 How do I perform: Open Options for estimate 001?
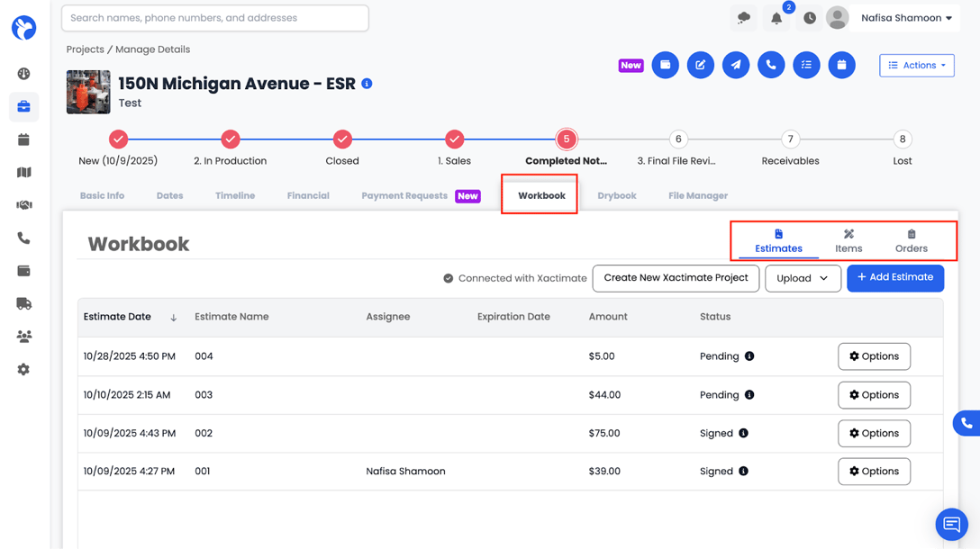click(x=874, y=472)
